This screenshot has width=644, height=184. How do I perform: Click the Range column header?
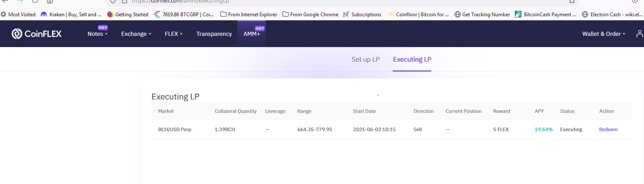pyautogui.click(x=304, y=111)
